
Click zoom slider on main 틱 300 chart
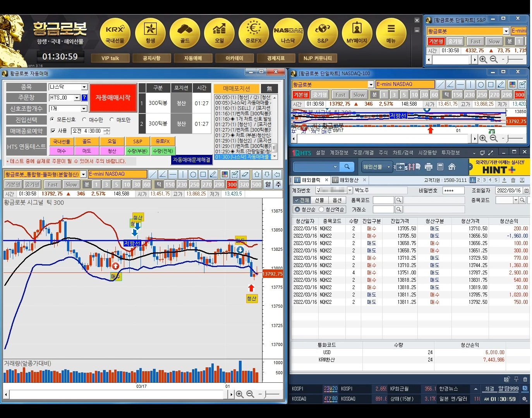269,394
